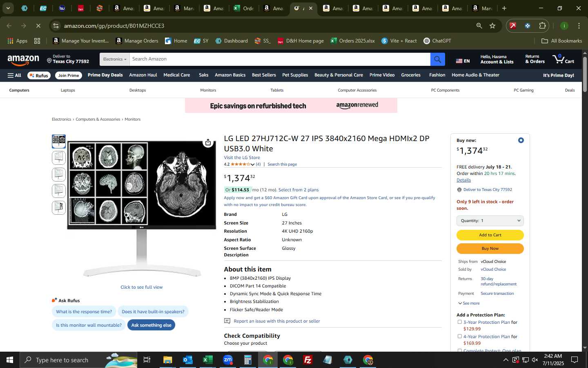This screenshot has width=588, height=368.
Task: Select PC Gaming subcategory
Action: click(x=523, y=90)
